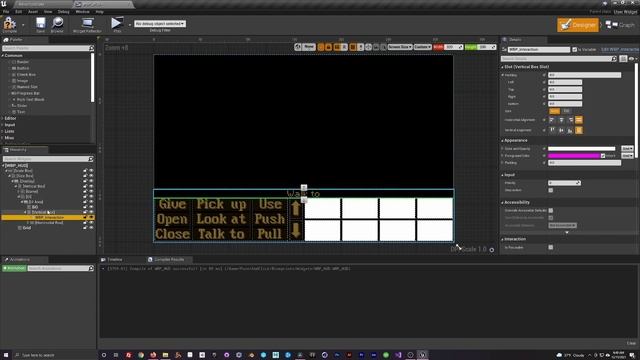Image resolution: width=640 pixels, height=360 pixels.
Task: Set slot Size to Fill
Action: tap(566, 111)
